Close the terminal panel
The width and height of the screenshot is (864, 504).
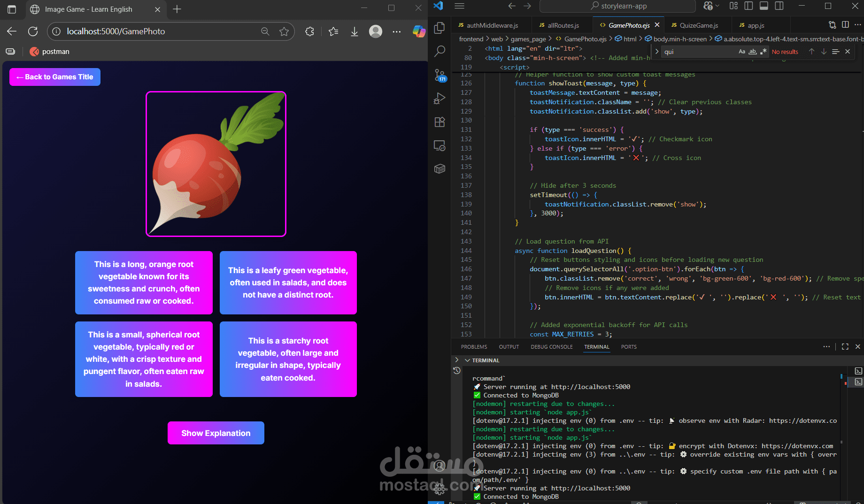click(858, 346)
